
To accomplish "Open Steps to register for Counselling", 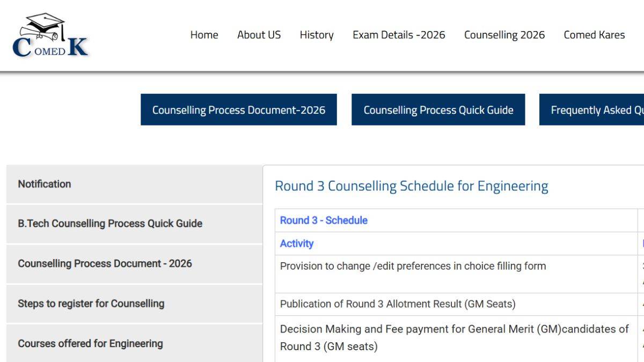I will click(134, 304).
